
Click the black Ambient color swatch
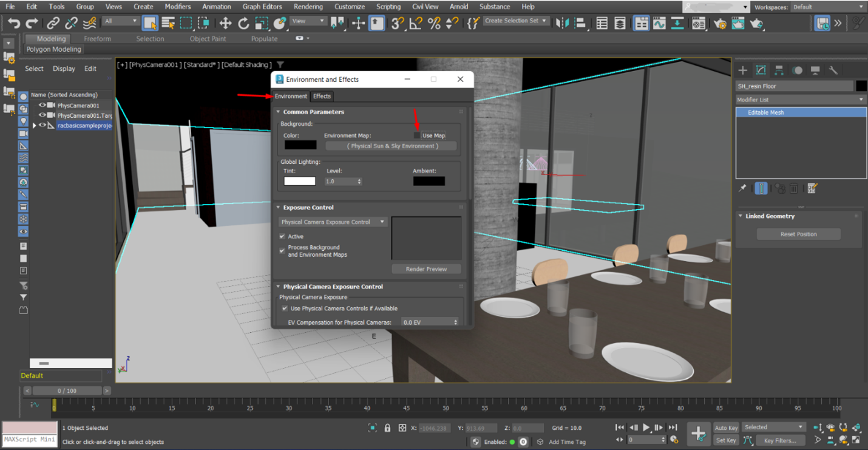(x=429, y=180)
